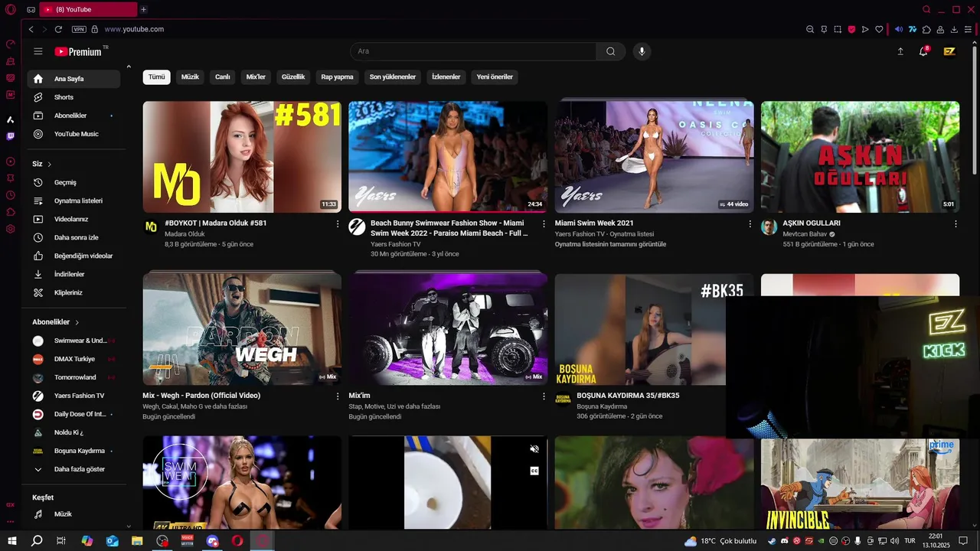
Task: Open the YouTube guide hamburger menu
Action: pyautogui.click(x=38, y=51)
